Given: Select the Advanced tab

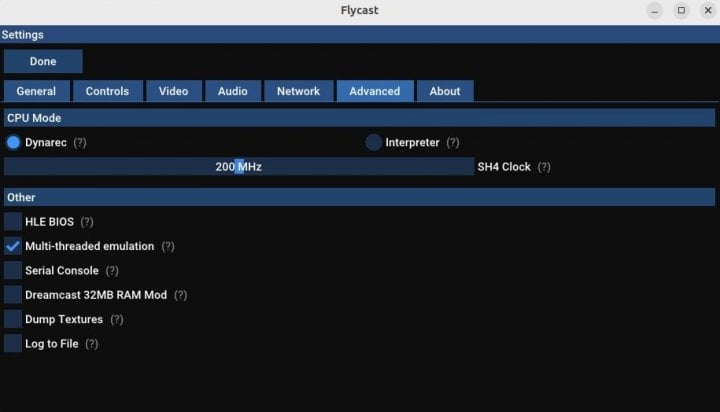Looking at the screenshot, I should 375,91.
